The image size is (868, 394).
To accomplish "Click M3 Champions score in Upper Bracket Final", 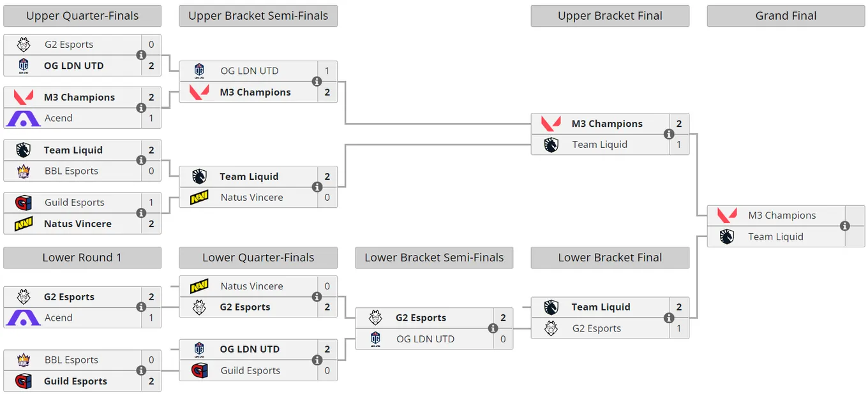I will [679, 124].
